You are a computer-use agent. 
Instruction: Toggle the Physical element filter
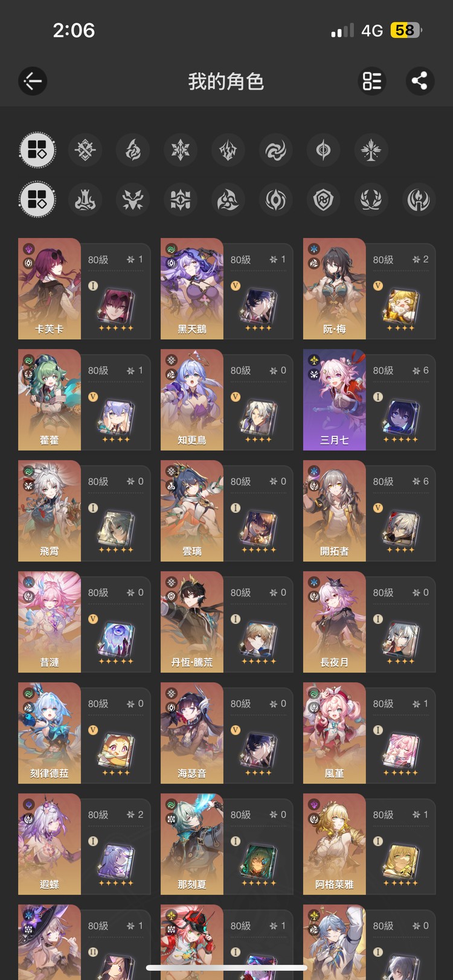85,150
